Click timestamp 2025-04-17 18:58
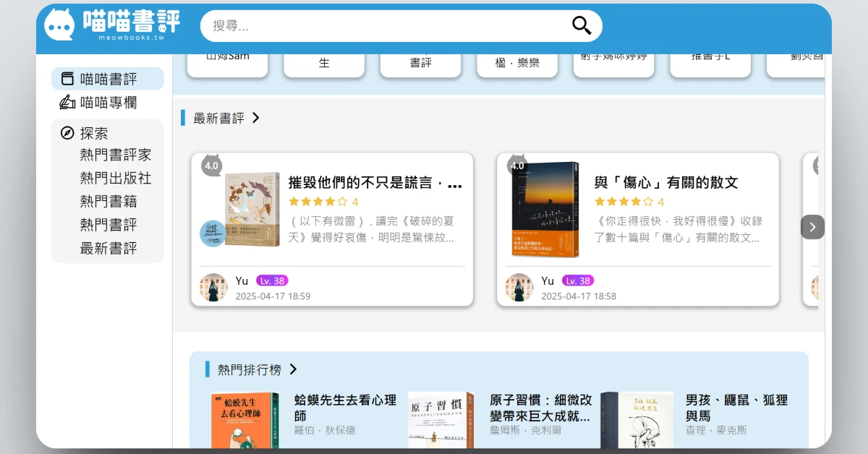 point(579,296)
